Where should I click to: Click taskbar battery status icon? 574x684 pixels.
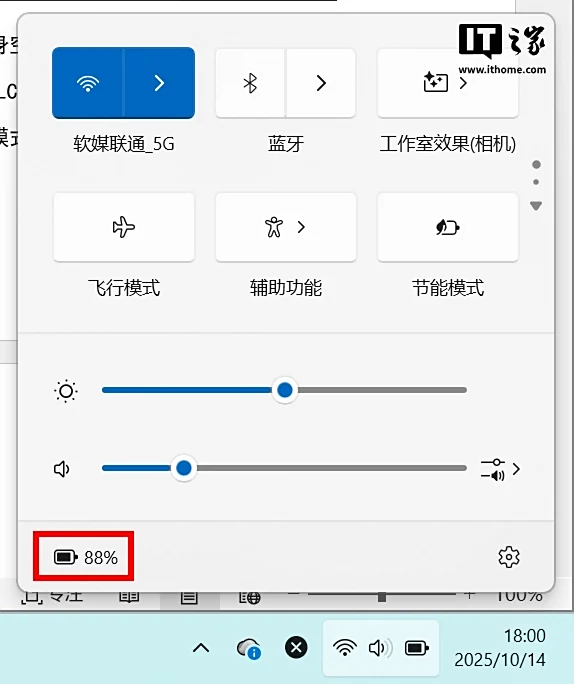417,648
